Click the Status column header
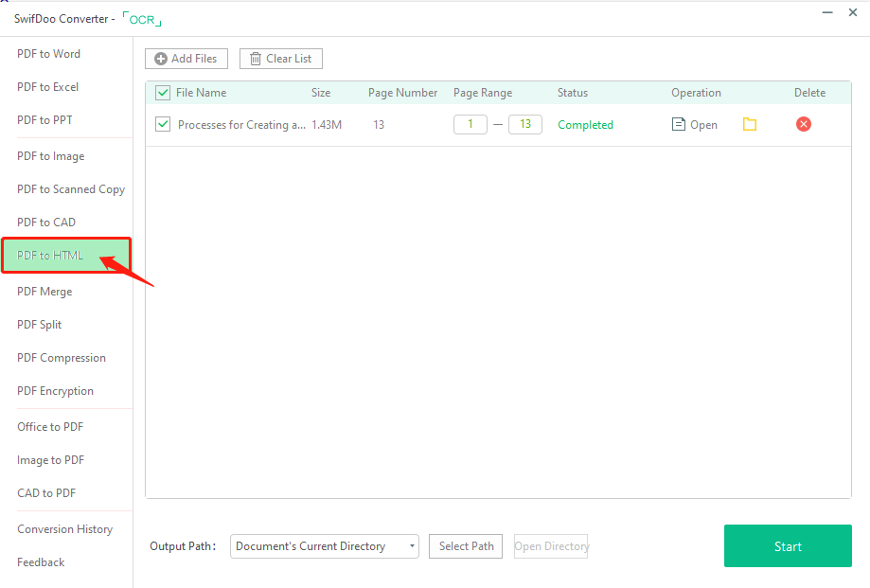The image size is (870, 588). (573, 93)
